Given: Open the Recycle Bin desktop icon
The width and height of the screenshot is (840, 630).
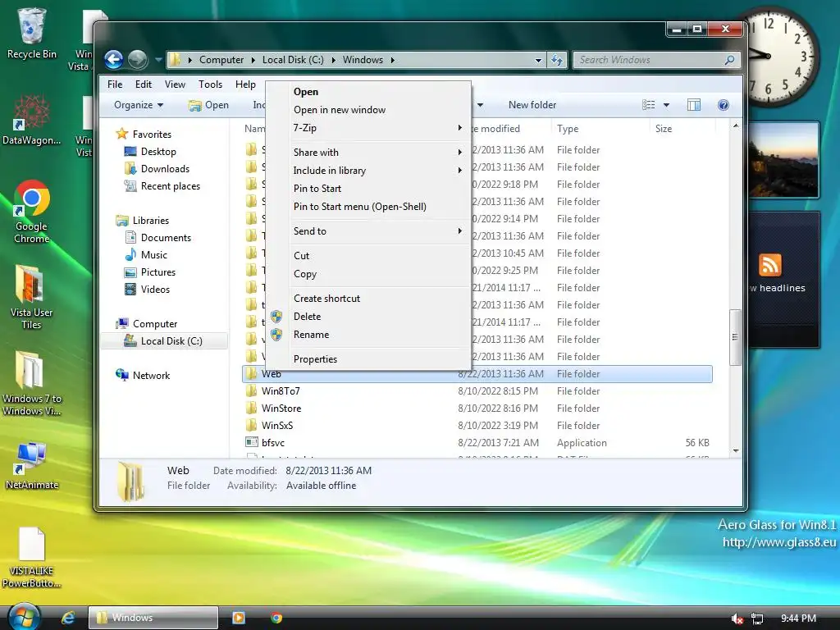Looking at the screenshot, I should click(32, 33).
